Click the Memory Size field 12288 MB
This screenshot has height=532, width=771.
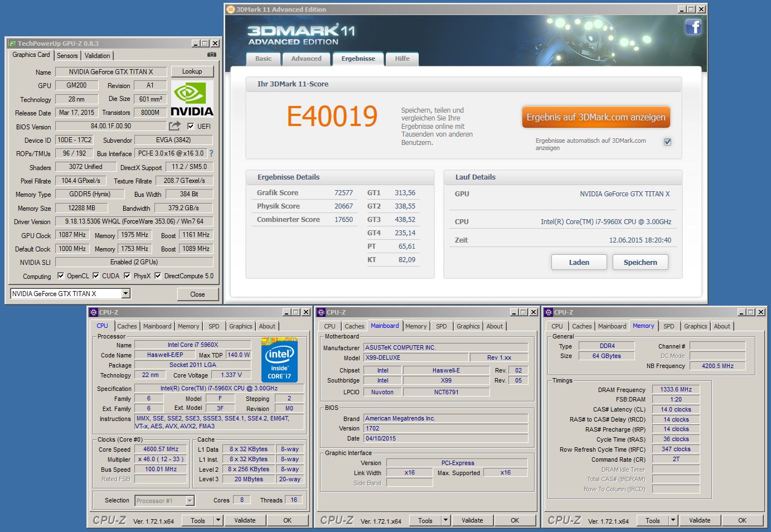tap(82, 208)
